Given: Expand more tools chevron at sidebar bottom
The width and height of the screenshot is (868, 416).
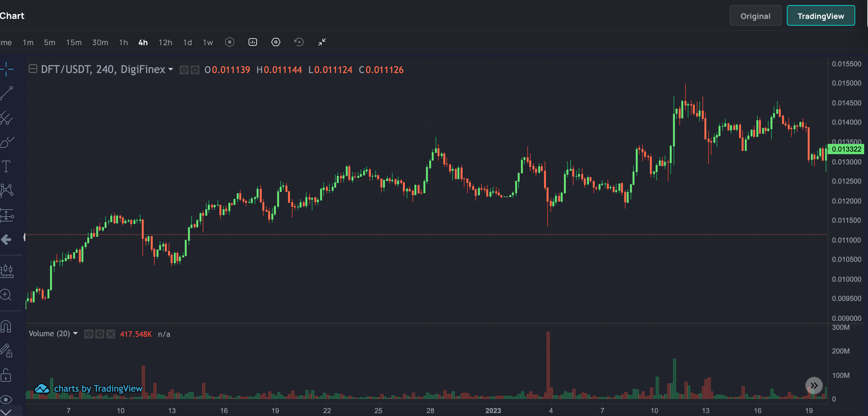Looking at the screenshot, I should 6,412.
